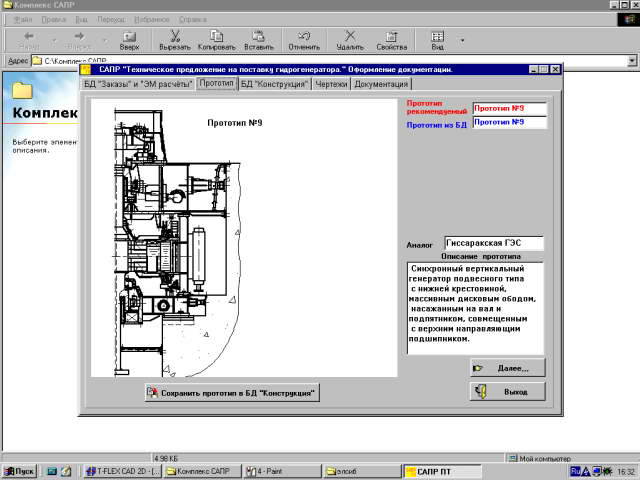Open the Правка menu

tap(53, 19)
